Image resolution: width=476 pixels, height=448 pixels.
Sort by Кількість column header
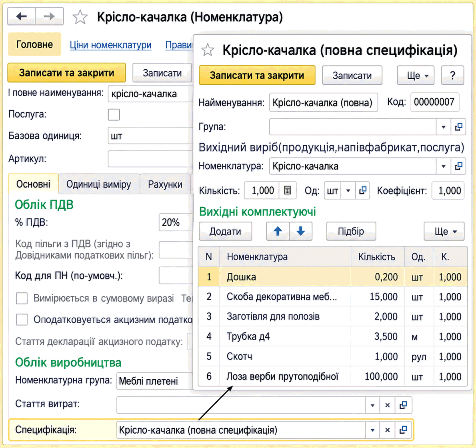tap(378, 257)
